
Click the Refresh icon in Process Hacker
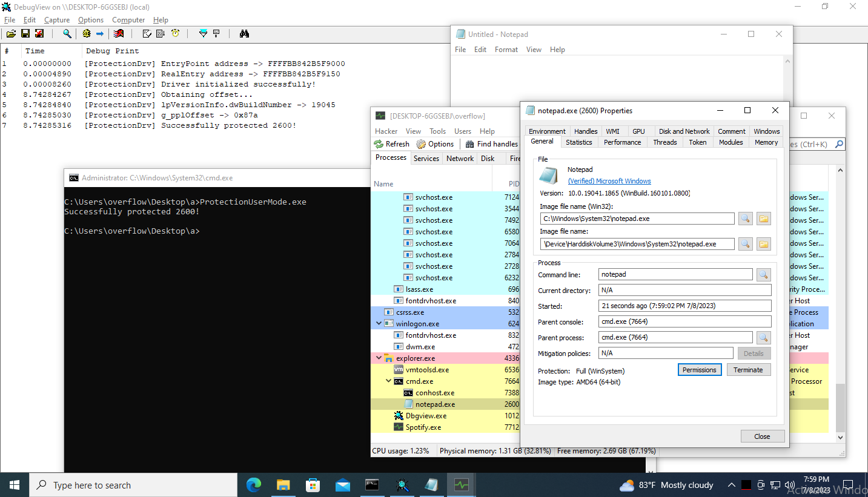[391, 143]
